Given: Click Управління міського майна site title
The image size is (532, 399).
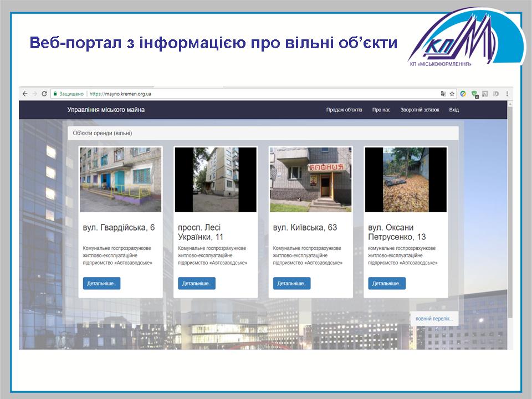Looking at the screenshot, I should pos(106,110).
